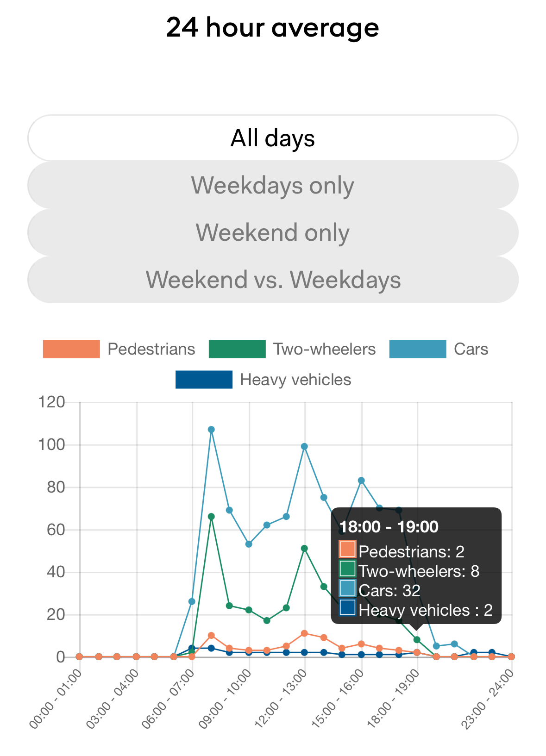546x756 pixels.
Task: Toggle Cars series via light blue swatch
Action: (417, 349)
